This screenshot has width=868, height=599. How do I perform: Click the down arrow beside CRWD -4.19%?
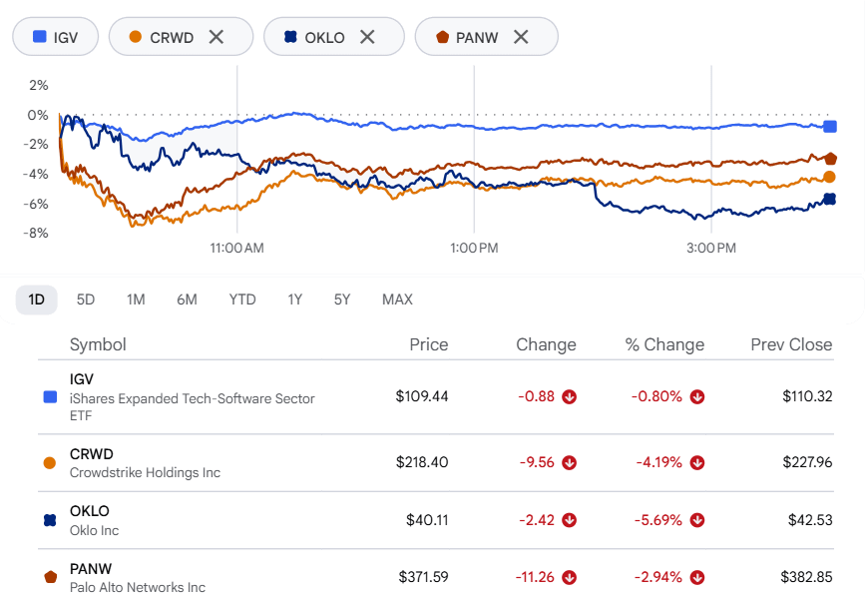click(x=697, y=462)
